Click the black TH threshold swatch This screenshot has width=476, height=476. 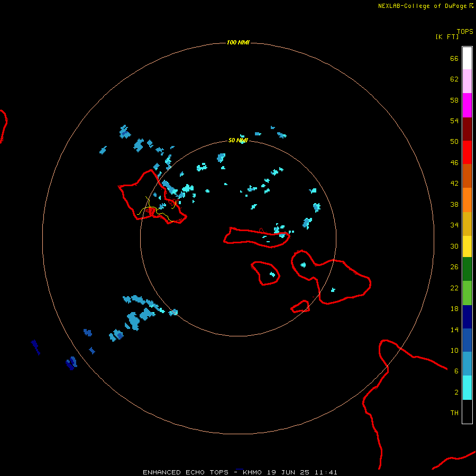pos(467,411)
